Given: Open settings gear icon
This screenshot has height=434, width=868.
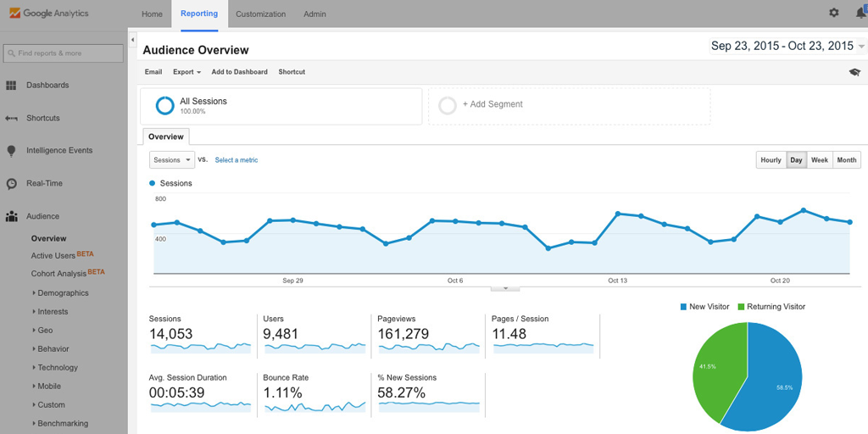Looking at the screenshot, I should click(x=834, y=13).
